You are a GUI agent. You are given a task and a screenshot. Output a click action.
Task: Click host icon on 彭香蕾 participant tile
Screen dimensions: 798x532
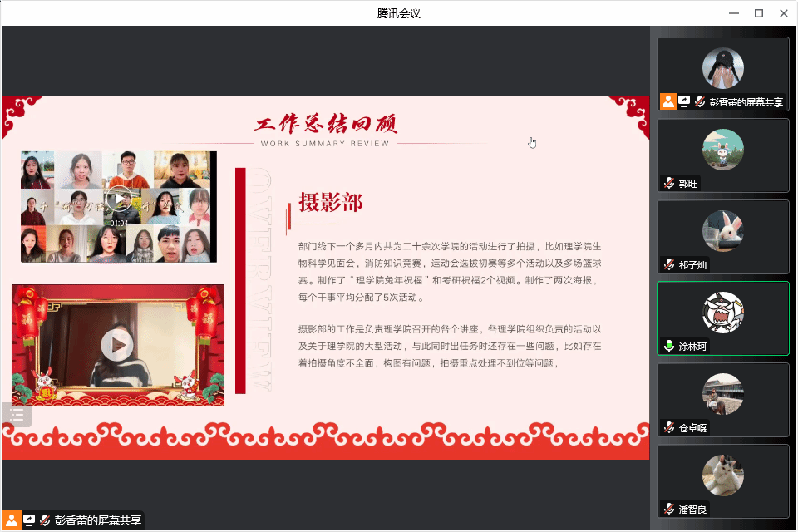668,101
